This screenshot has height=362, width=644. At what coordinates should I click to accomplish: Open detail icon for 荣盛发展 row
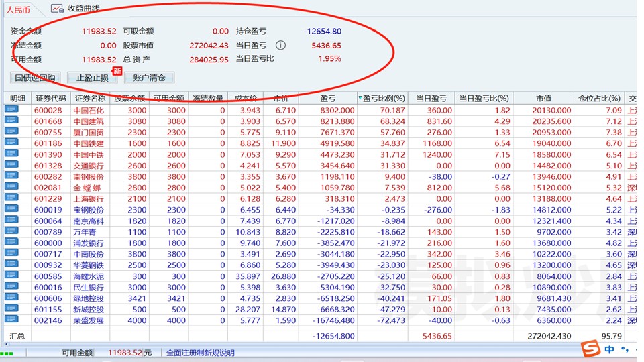11,319
